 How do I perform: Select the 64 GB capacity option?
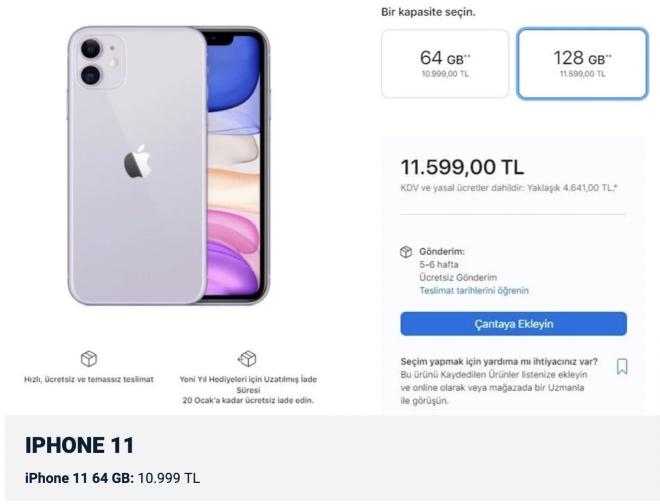coord(445,63)
